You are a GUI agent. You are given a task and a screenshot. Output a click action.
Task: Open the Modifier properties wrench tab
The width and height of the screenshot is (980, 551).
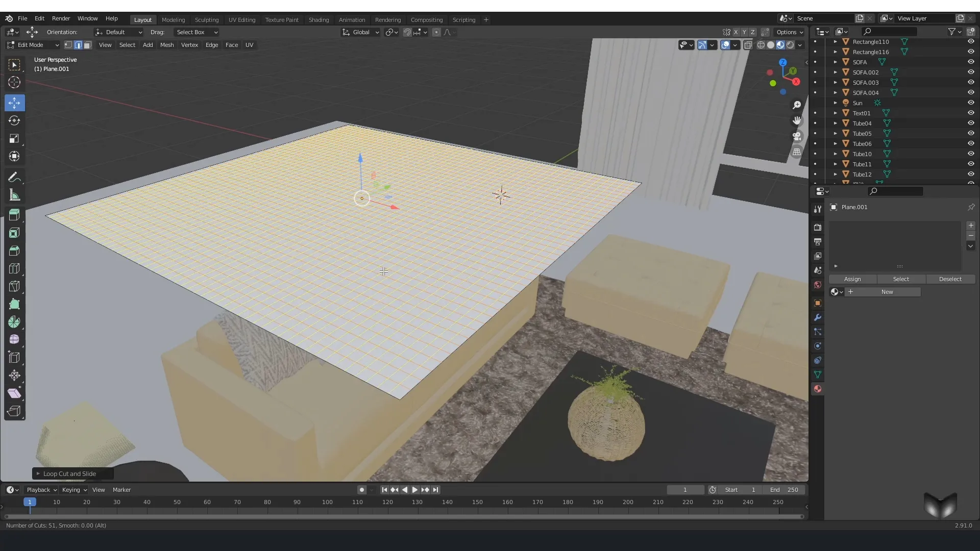[818, 317]
